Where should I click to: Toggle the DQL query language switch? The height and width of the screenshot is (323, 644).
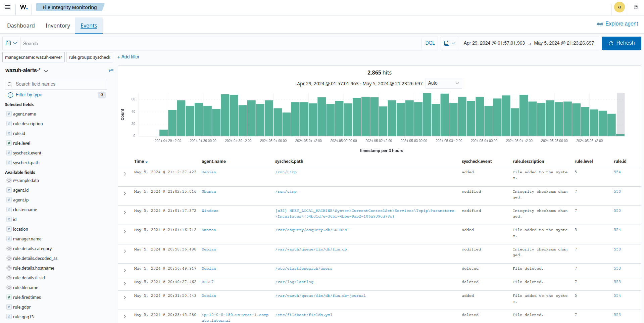pyautogui.click(x=430, y=43)
